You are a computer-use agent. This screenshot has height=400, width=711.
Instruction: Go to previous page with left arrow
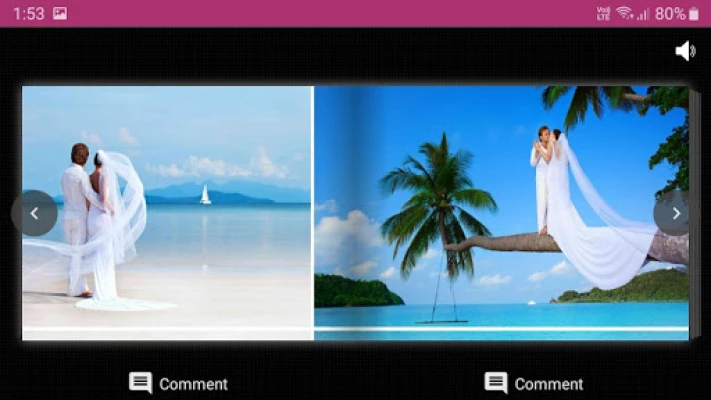pos(34,213)
